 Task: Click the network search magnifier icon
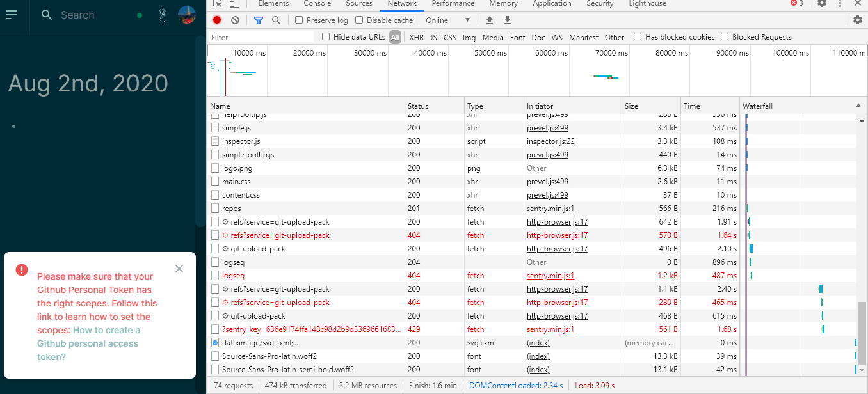[x=276, y=20]
